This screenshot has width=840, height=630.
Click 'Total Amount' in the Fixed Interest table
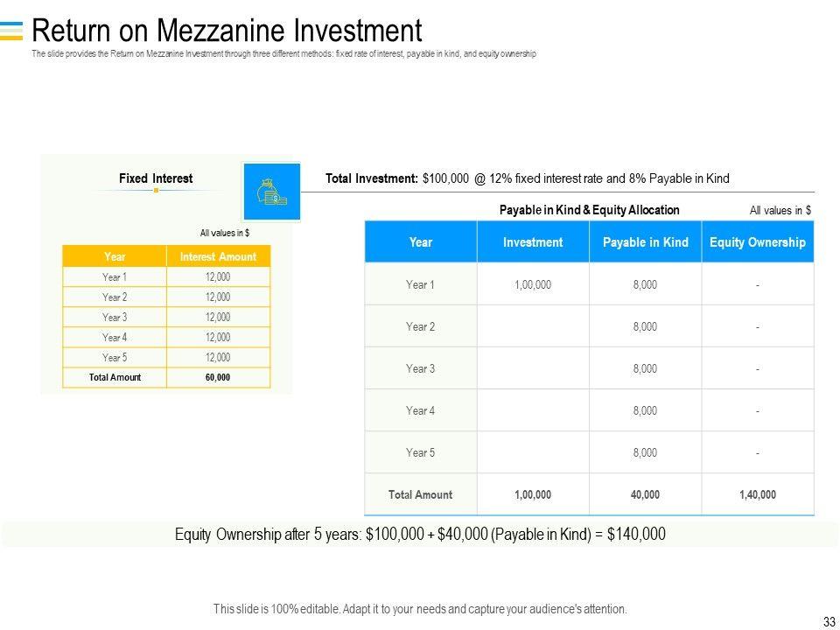click(115, 377)
